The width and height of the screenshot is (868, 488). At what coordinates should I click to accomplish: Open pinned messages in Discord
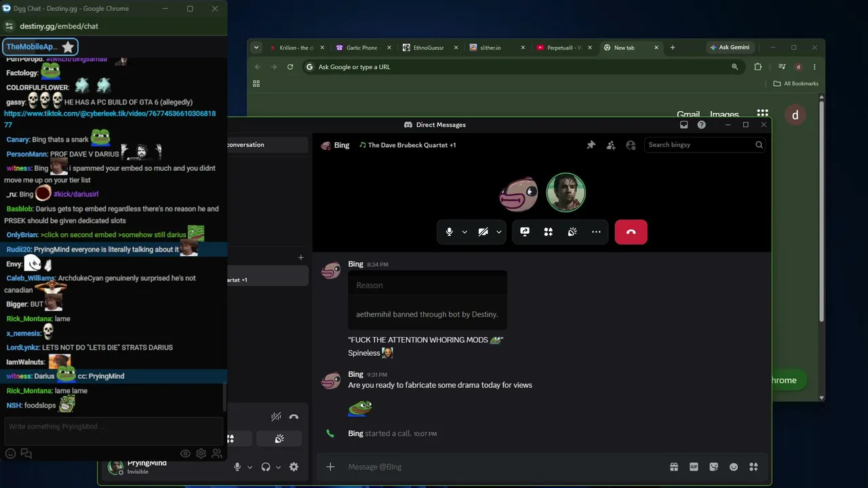(x=591, y=145)
